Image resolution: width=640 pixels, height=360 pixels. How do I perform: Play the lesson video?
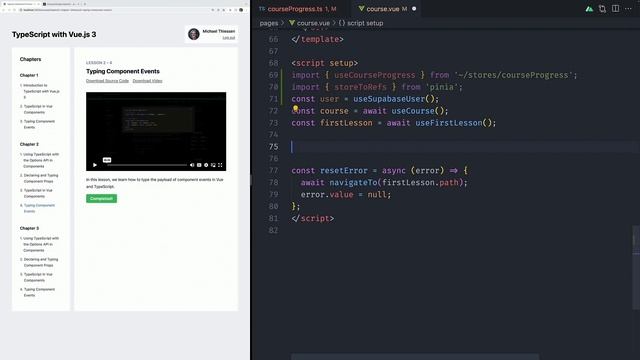[95, 165]
